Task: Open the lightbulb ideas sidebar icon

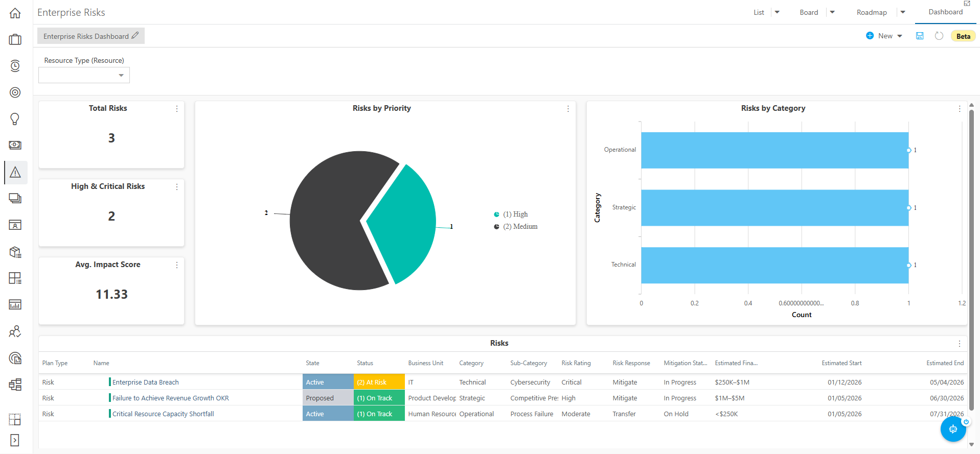Action: pyautogui.click(x=15, y=119)
